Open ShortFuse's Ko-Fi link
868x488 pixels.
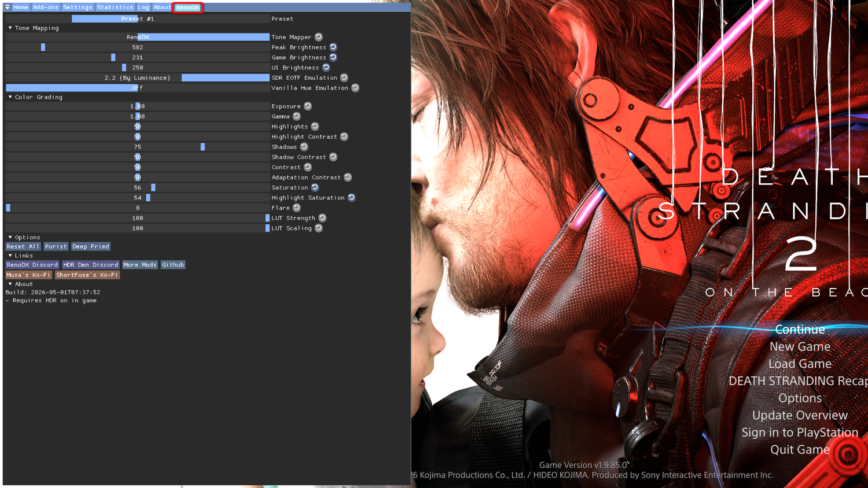pos(87,275)
